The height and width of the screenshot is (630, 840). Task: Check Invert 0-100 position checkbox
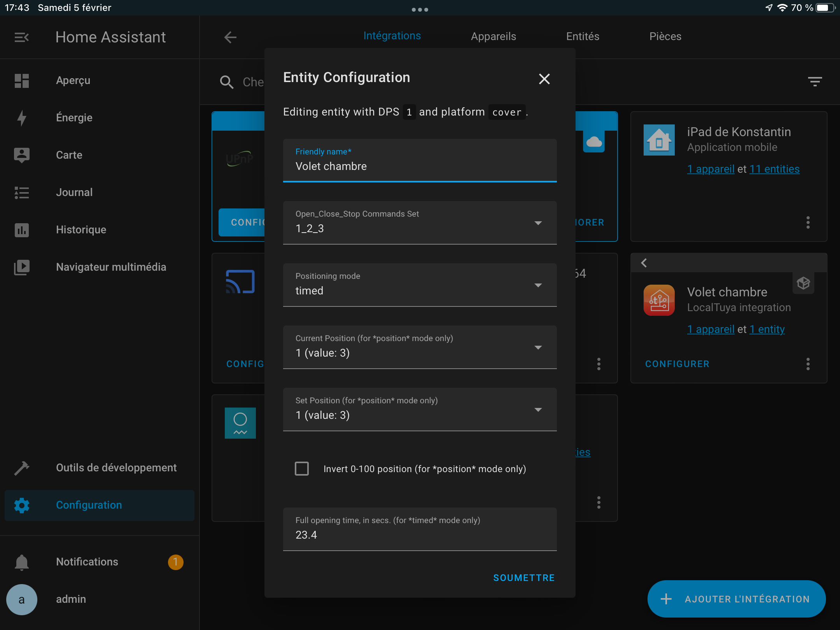click(x=302, y=469)
